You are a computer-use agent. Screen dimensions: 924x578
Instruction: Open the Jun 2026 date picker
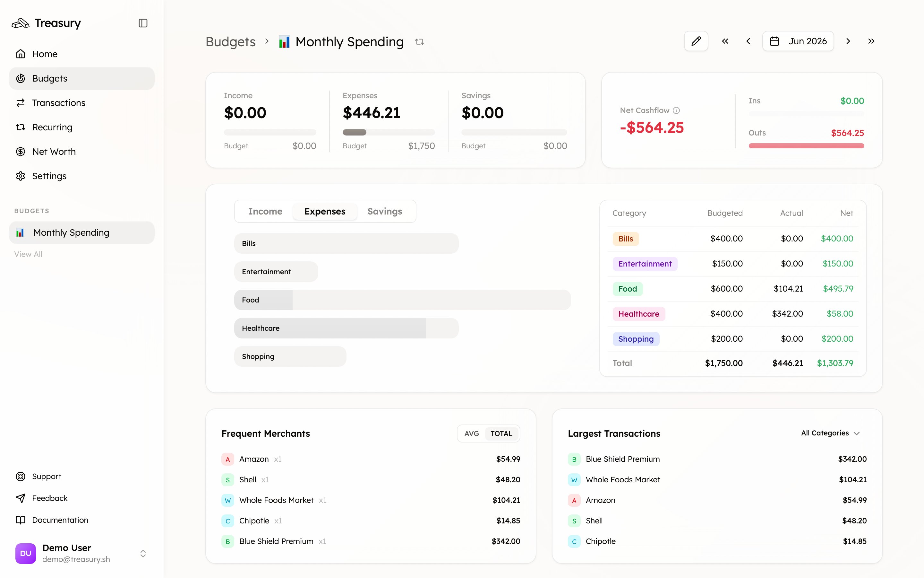pos(798,41)
